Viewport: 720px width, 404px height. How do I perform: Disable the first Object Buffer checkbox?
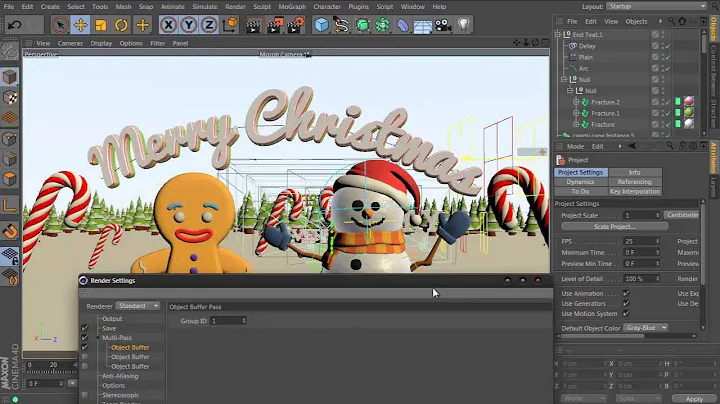(x=84, y=347)
